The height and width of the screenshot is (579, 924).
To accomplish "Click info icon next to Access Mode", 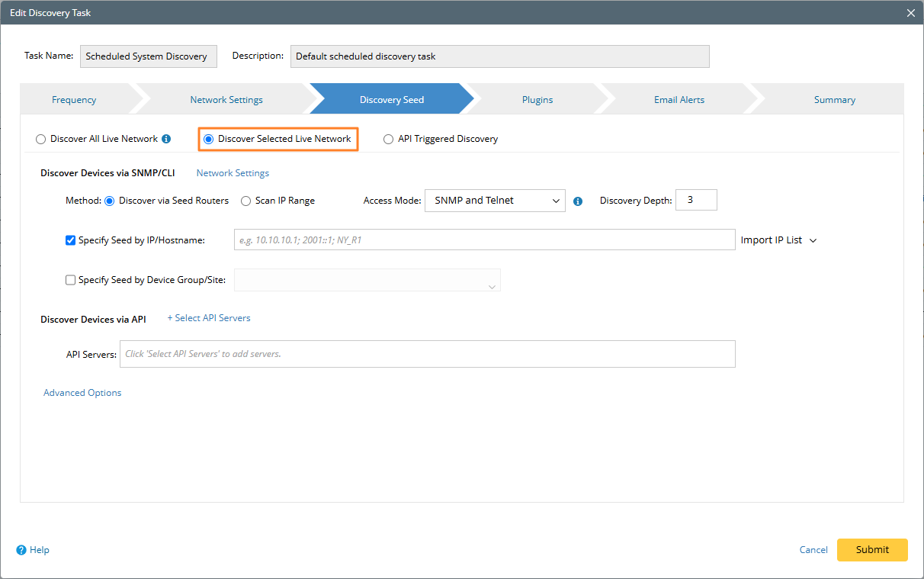I will click(577, 201).
